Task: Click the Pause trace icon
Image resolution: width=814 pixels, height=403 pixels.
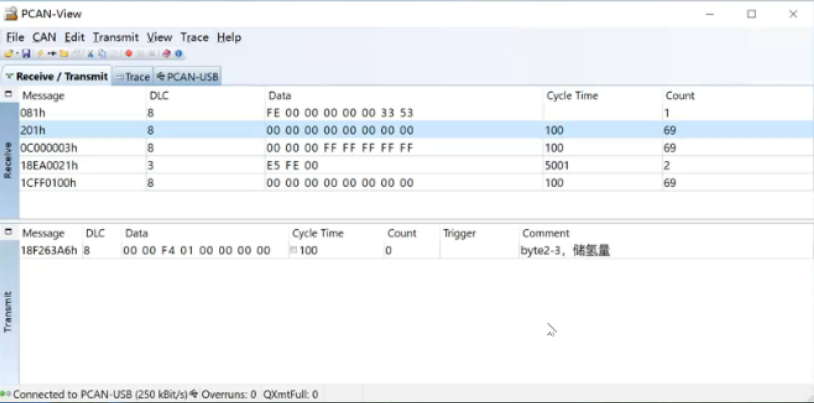Action: pos(141,53)
